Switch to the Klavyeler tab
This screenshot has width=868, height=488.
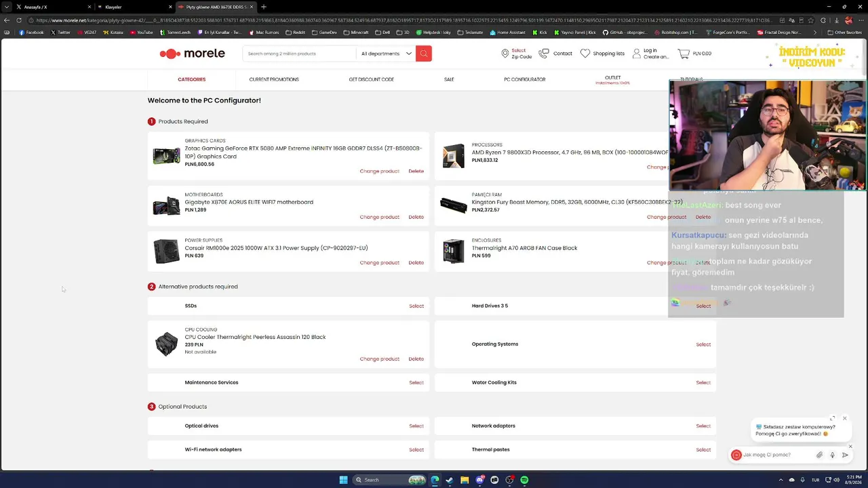coord(134,7)
